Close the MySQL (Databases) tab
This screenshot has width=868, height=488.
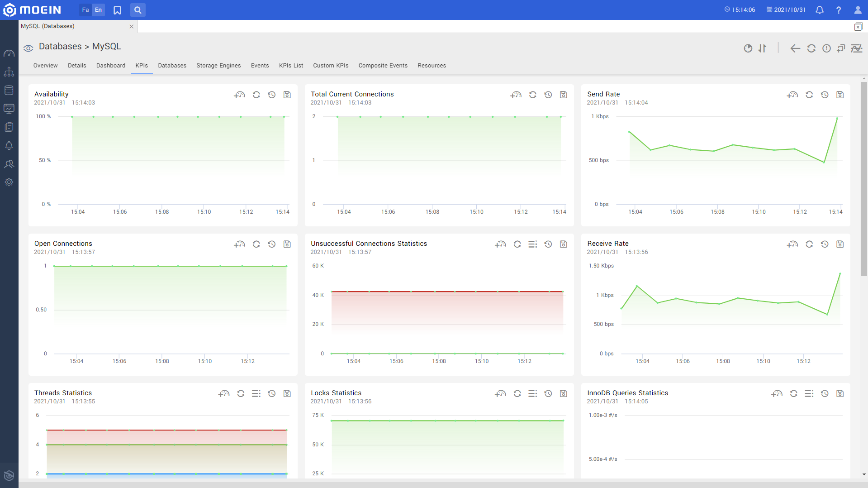(132, 27)
